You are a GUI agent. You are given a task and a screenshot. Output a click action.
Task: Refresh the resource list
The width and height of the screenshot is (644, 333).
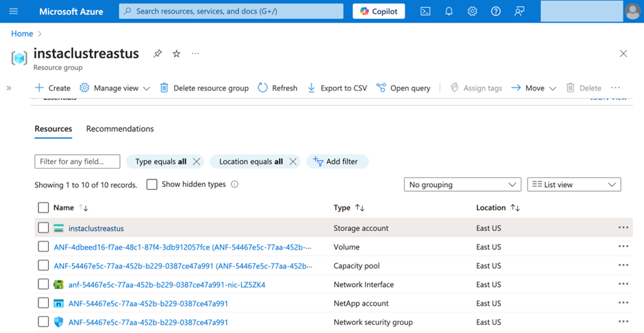click(x=277, y=88)
